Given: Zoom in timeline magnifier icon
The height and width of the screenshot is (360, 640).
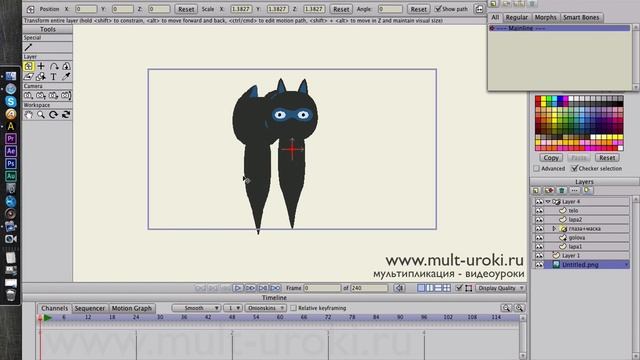Looking at the screenshot, I should click(x=519, y=308).
